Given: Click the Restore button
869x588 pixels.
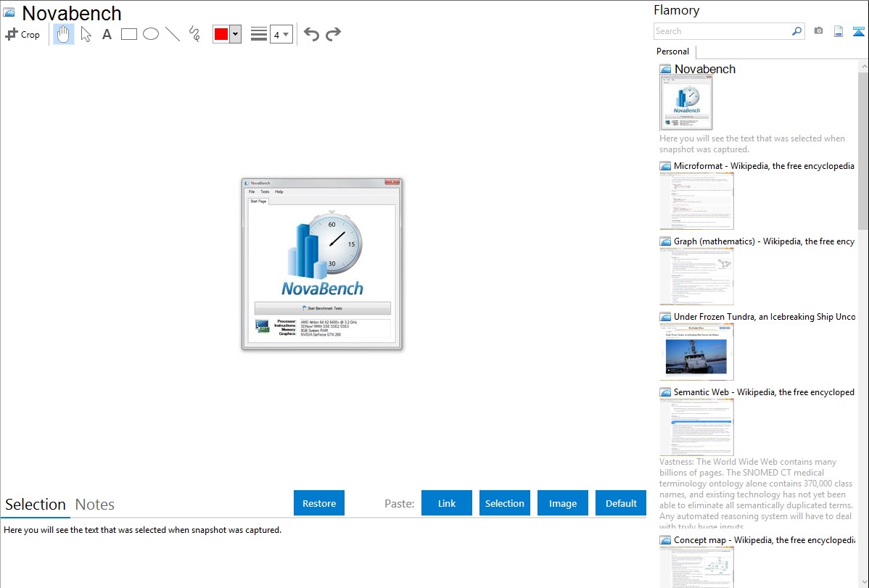Looking at the screenshot, I should tap(319, 502).
